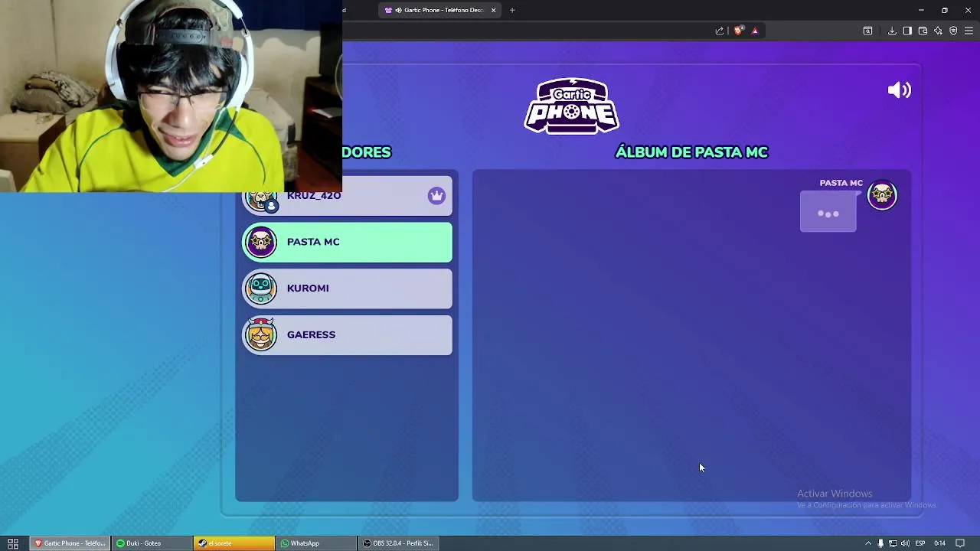Expand hidden system tray icons
Image resolution: width=980 pixels, height=551 pixels.
coord(868,543)
